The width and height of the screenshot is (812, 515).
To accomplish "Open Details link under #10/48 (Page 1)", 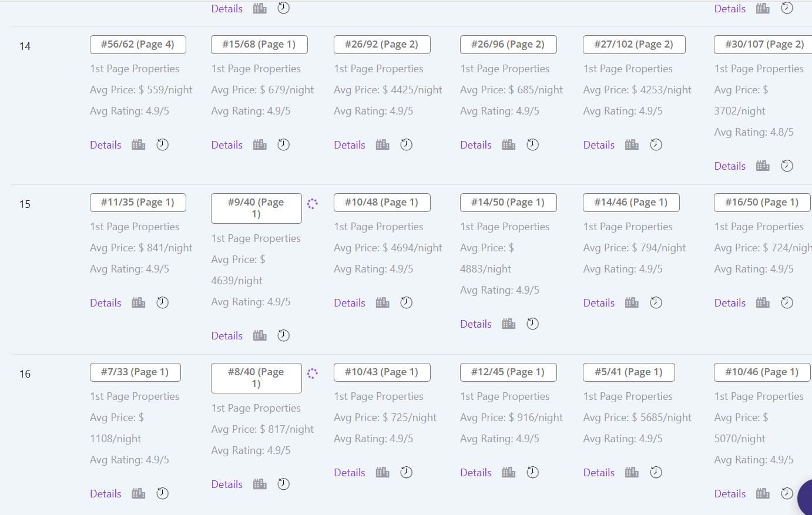I will [x=350, y=302].
